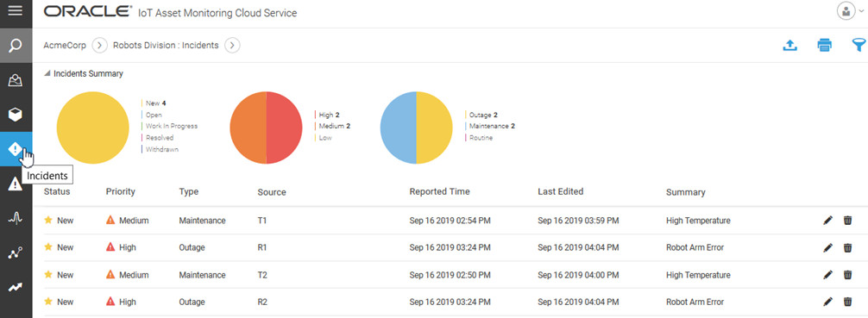Click the red High slice of priority pie

pos(285,128)
